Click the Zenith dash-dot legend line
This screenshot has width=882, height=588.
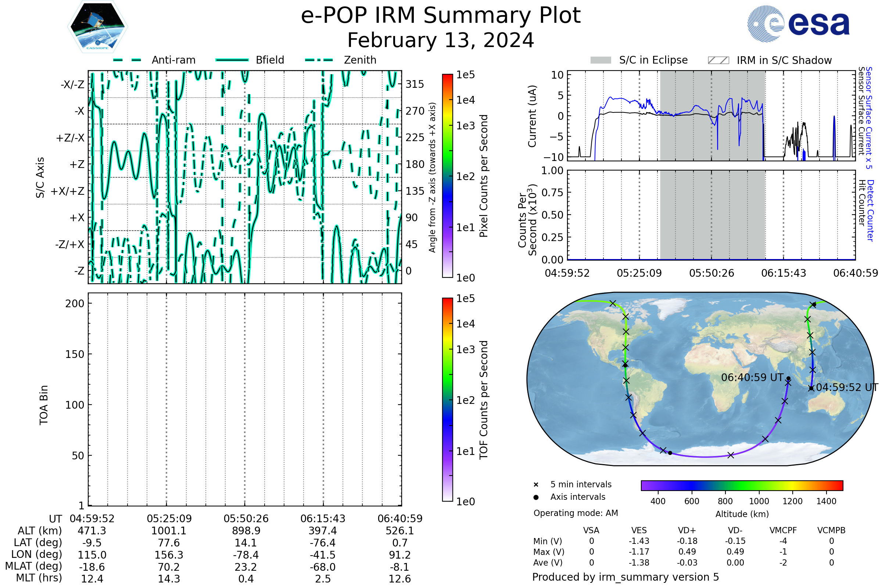coord(319,60)
